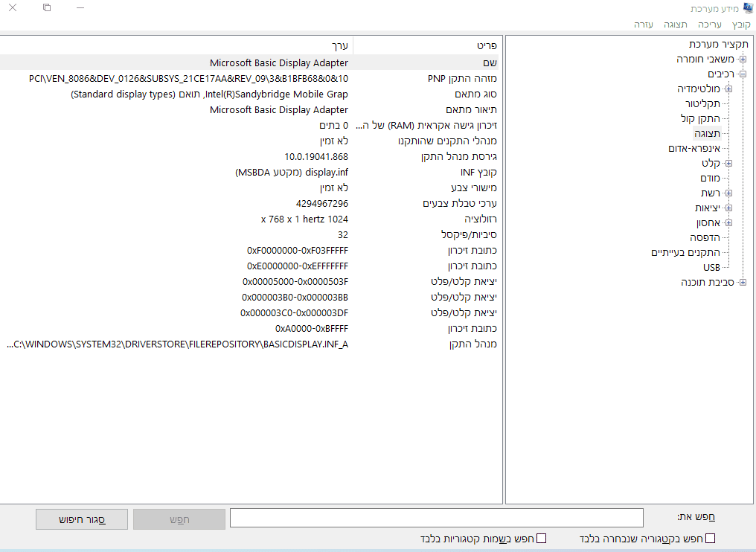Select התקן קול in the tree
The height and width of the screenshot is (552, 756).
click(700, 118)
